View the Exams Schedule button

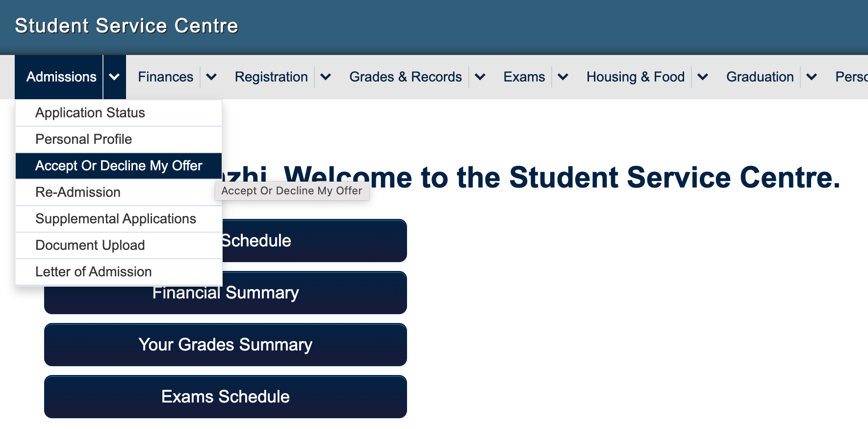point(226,397)
